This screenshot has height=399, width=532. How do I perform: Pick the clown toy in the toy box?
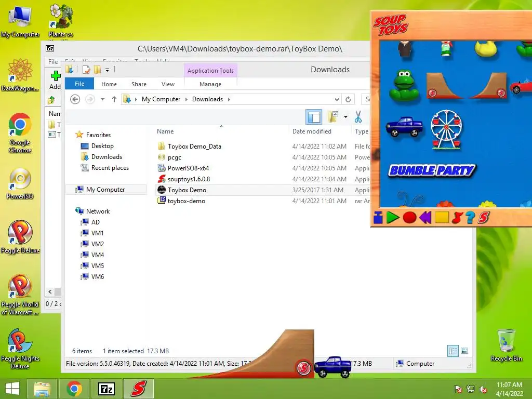click(x=446, y=48)
